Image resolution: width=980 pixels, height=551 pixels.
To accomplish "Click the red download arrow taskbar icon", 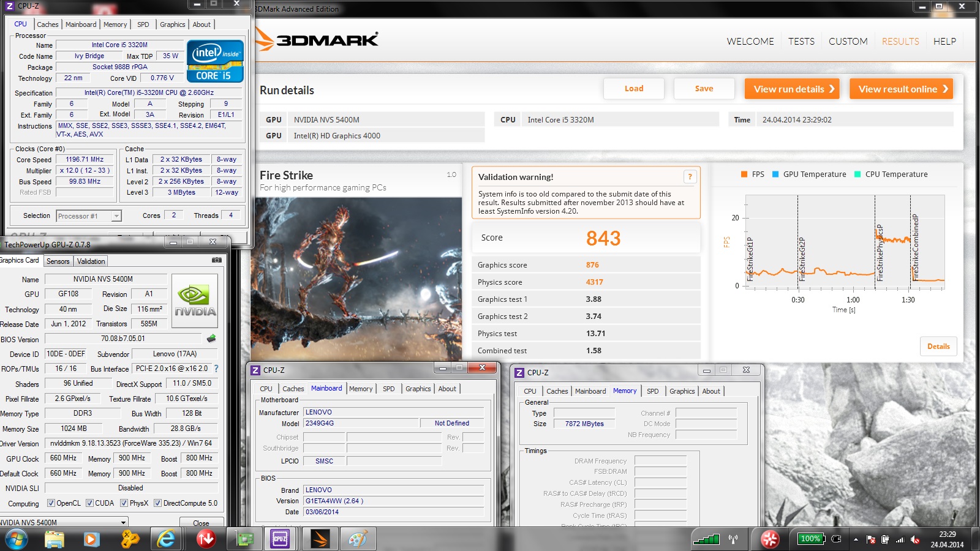I will tap(206, 539).
